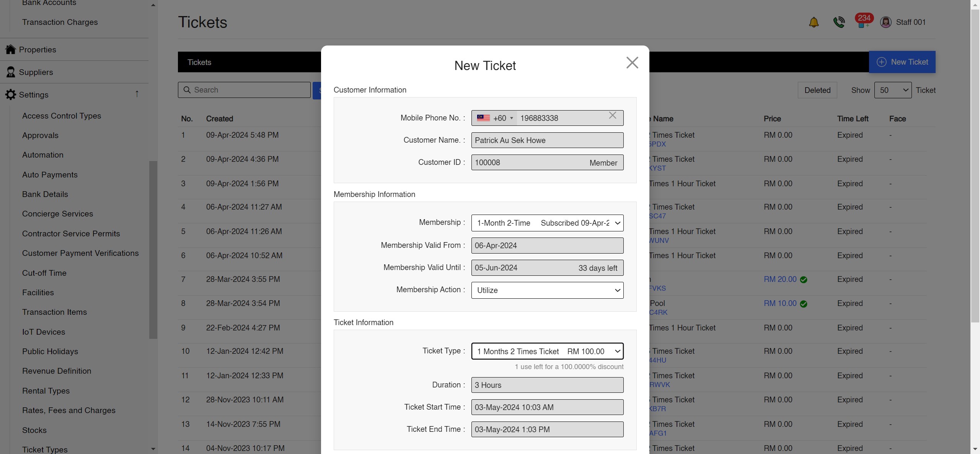Click the New Ticket button
The height and width of the screenshot is (454, 980).
click(902, 62)
